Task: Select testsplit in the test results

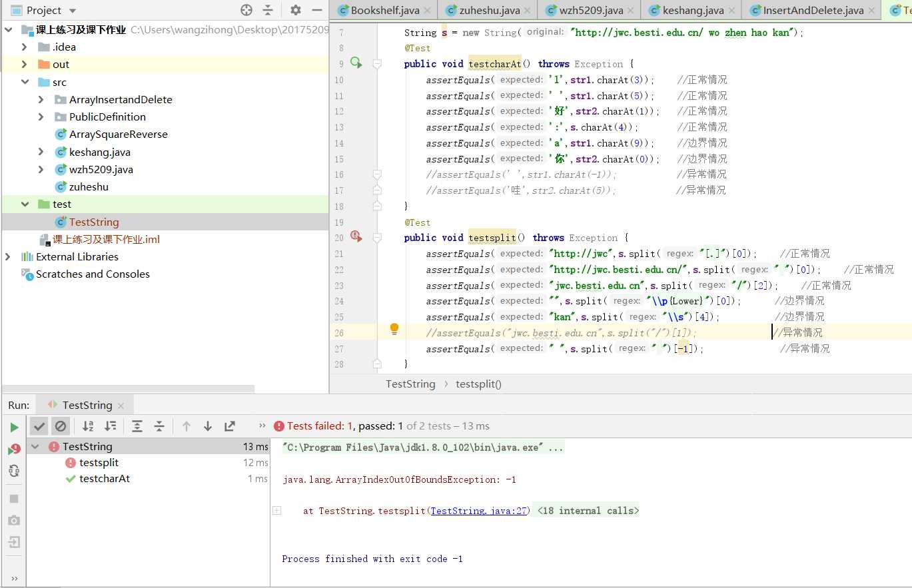Action: (99, 462)
